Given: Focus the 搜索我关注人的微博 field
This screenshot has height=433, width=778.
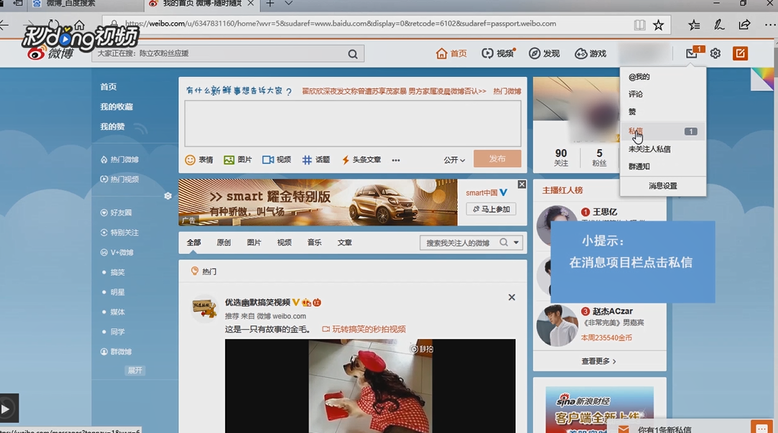Looking at the screenshot, I should pos(458,243).
